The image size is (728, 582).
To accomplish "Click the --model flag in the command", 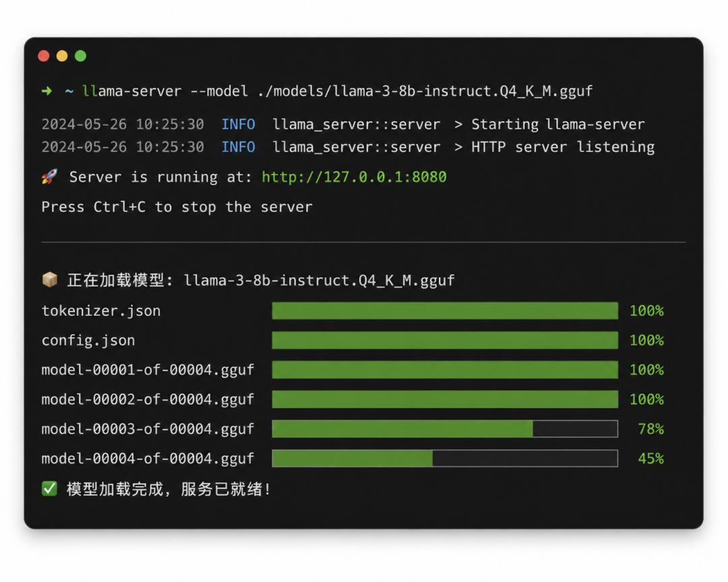I will tap(219, 91).
